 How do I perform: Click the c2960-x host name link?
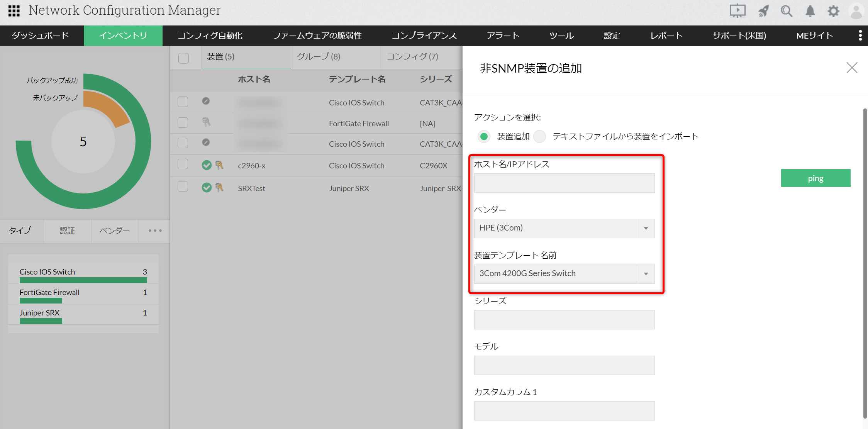(x=251, y=166)
